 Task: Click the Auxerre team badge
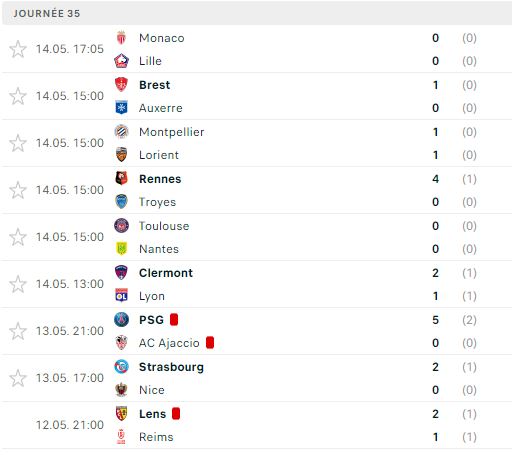click(x=121, y=108)
